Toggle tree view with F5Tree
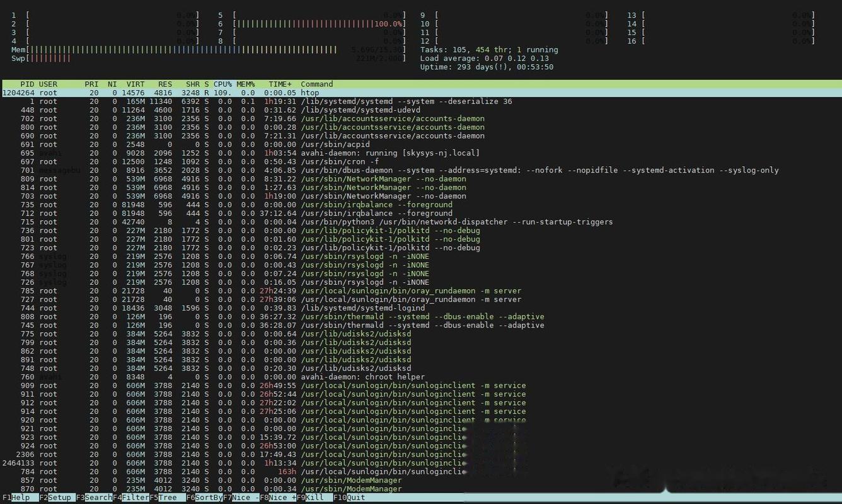This screenshot has width=842, height=504. click(x=161, y=497)
